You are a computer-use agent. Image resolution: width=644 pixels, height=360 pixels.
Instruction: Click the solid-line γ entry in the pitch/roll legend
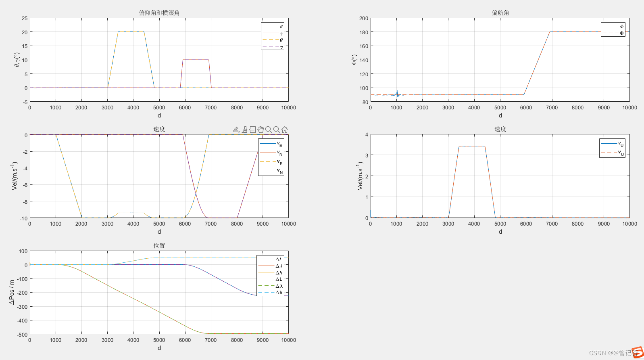[x=273, y=33]
